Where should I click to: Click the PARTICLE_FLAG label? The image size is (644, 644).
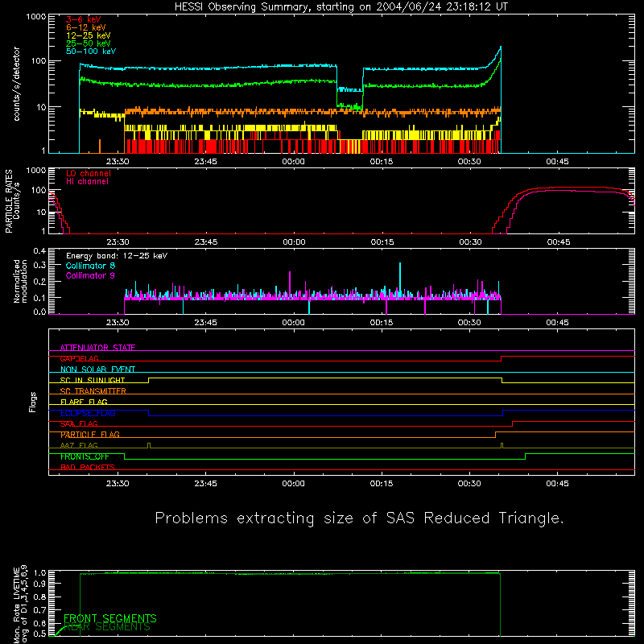tap(90, 435)
